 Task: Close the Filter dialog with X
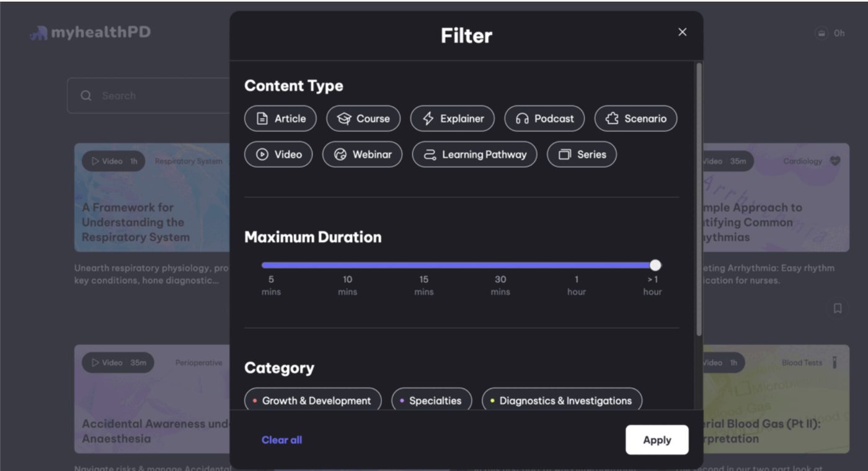pyautogui.click(x=682, y=32)
